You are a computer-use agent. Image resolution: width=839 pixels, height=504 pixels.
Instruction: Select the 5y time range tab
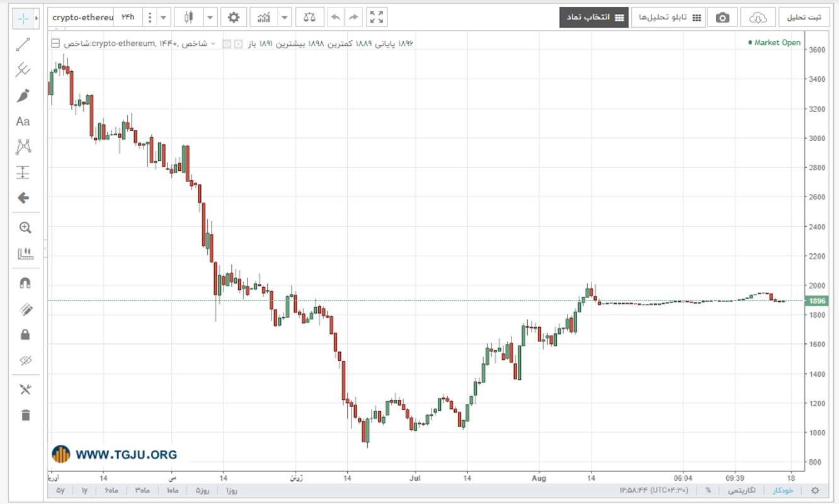[x=60, y=490]
